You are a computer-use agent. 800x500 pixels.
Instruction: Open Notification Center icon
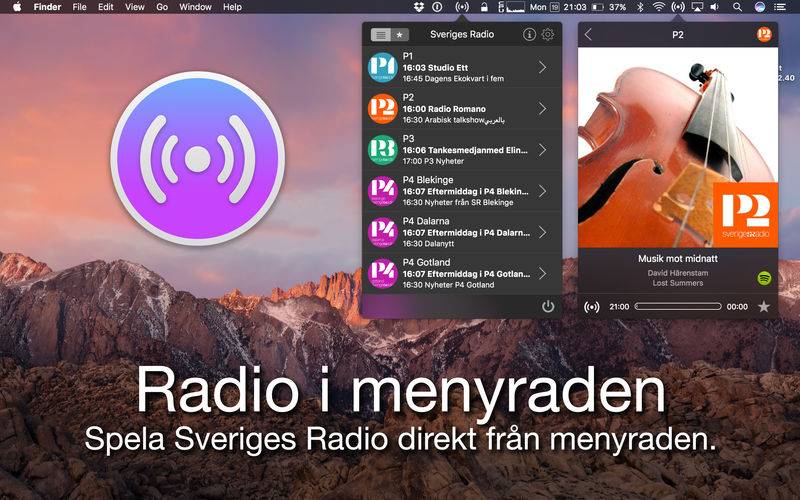tap(780, 7)
